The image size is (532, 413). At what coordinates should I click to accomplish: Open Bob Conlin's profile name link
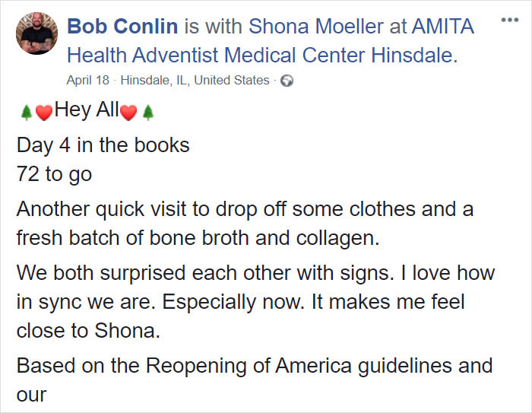coord(122,27)
